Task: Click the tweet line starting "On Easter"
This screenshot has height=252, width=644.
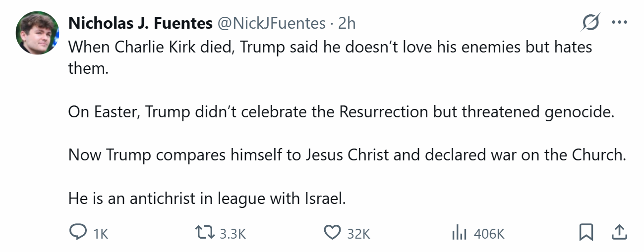Action: 341,112
